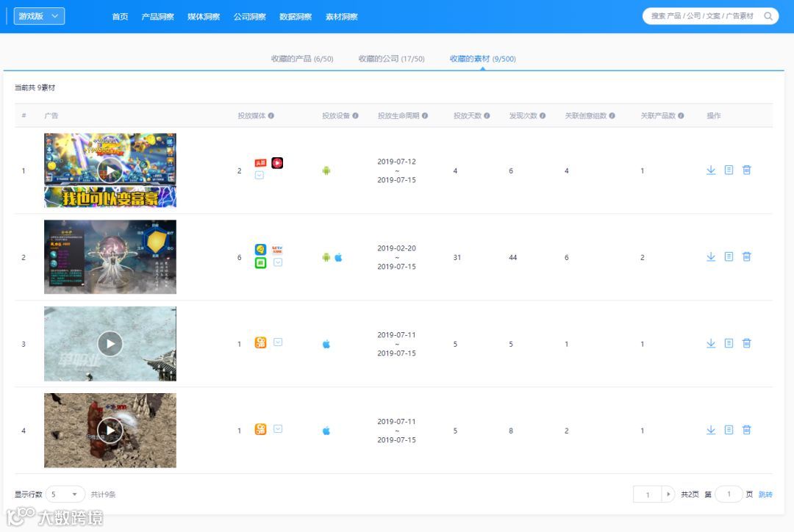This screenshot has height=532, width=794.
Task: Click orange media icon in row 4
Action: click(260, 429)
